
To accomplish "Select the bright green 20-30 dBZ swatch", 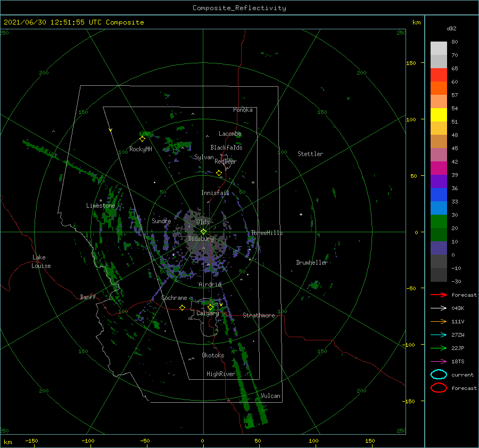I will point(439,221).
